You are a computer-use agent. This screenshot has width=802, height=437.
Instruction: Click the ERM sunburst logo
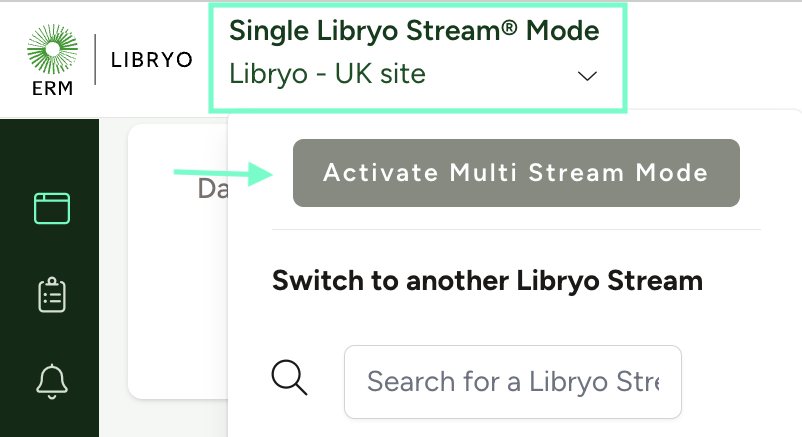coord(52,52)
